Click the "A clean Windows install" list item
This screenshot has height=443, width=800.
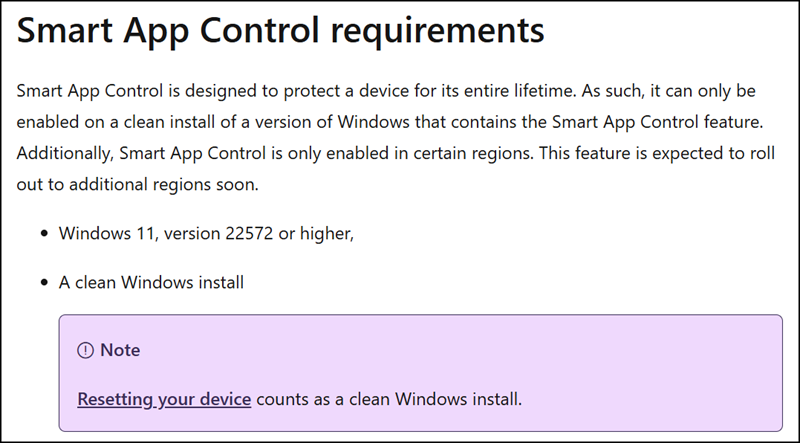(x=151, y=282)
